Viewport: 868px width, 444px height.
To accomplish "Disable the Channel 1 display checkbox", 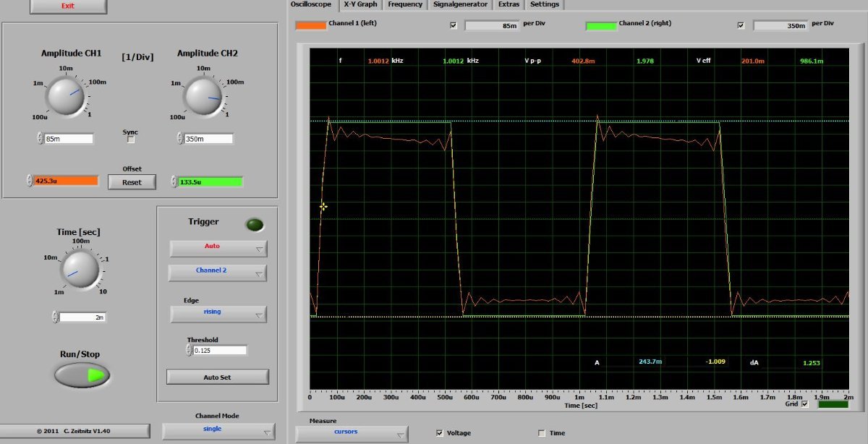I will point(454,25).
